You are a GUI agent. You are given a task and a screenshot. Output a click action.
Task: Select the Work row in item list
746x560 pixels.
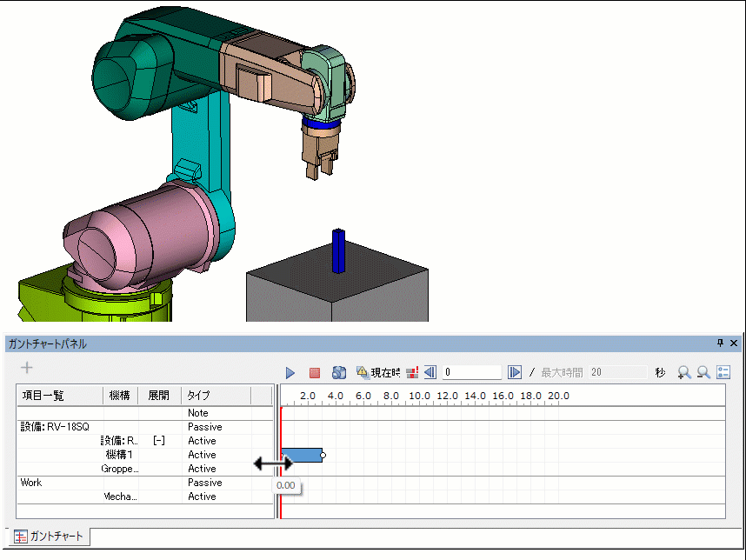[x=31, y=483]
